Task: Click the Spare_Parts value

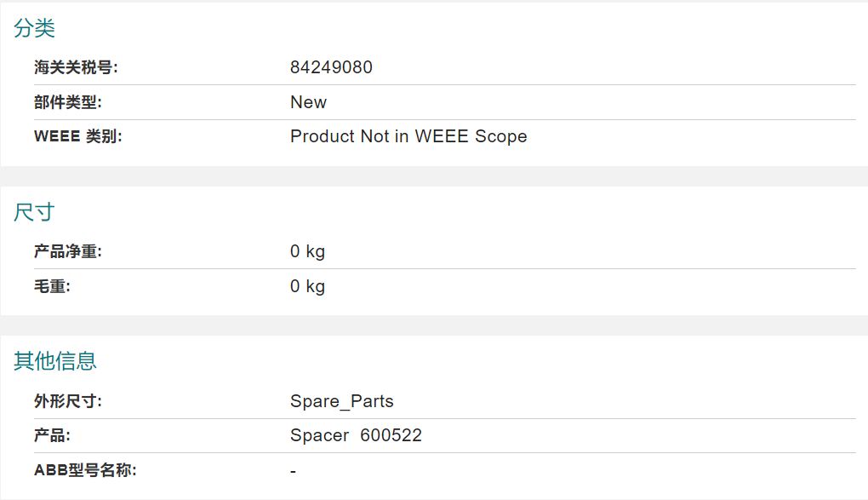Action: coord(341,401)
